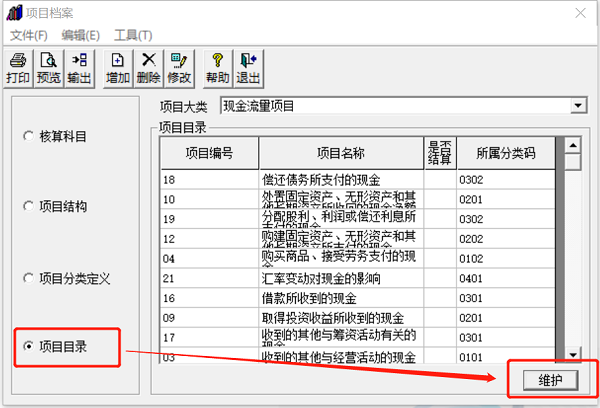Screen dimensions: 600x408
Task: Click the 退出 exit toolbar icon
Action: pyautogui.click(x=248, y=69)
